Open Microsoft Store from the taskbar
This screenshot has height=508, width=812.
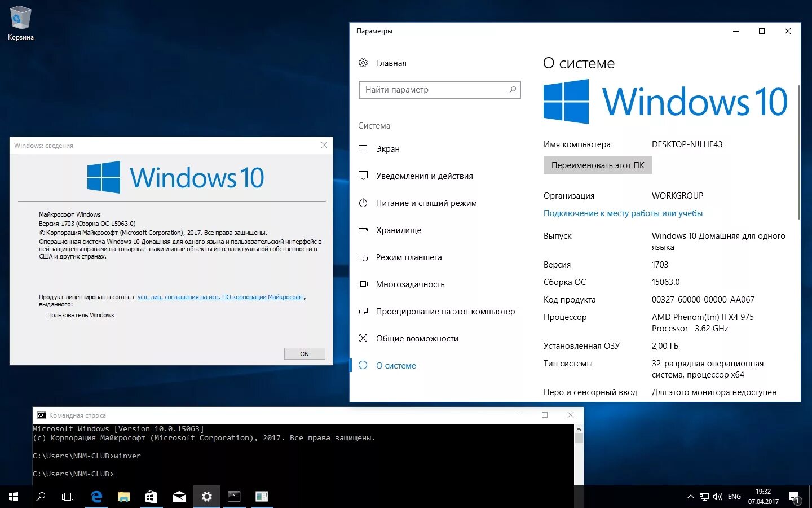tap(151, 497)
